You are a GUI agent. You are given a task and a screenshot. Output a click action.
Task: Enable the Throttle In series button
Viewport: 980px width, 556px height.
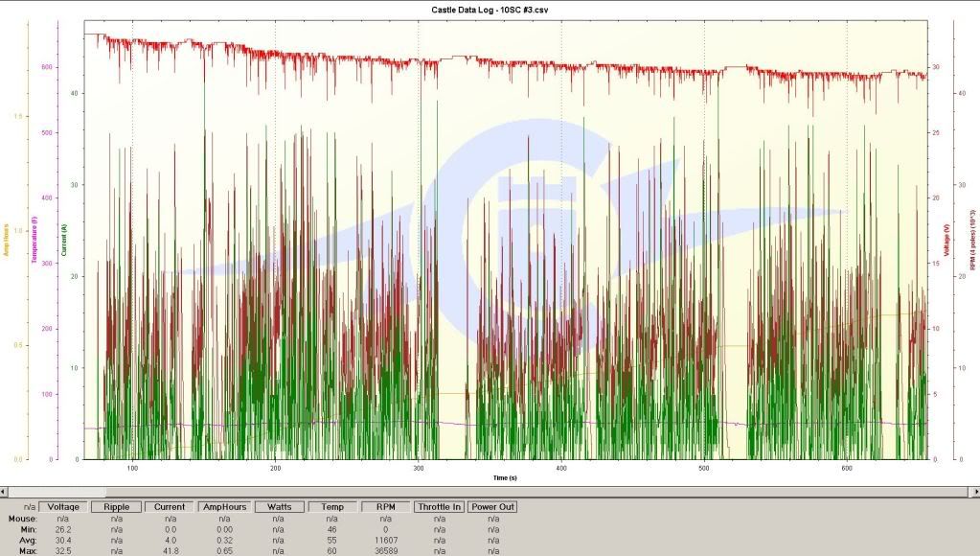point(440,507)
